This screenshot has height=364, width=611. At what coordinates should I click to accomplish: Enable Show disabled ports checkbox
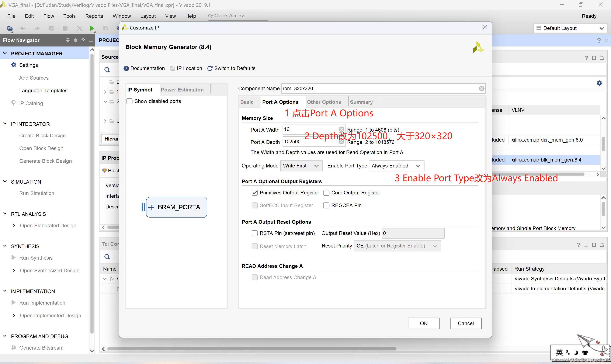pos(129,101)
